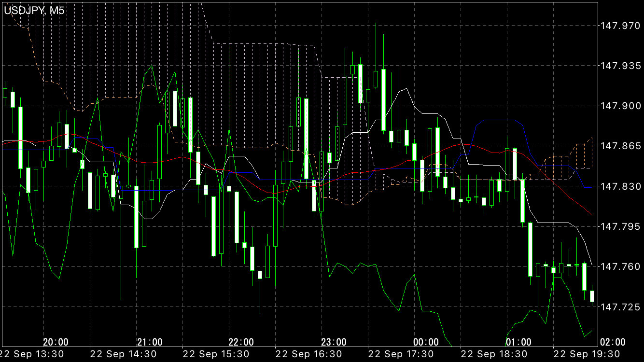Click the 23:00 time marker
This screenshot has height=362, width=644.
tap(334, 342)
